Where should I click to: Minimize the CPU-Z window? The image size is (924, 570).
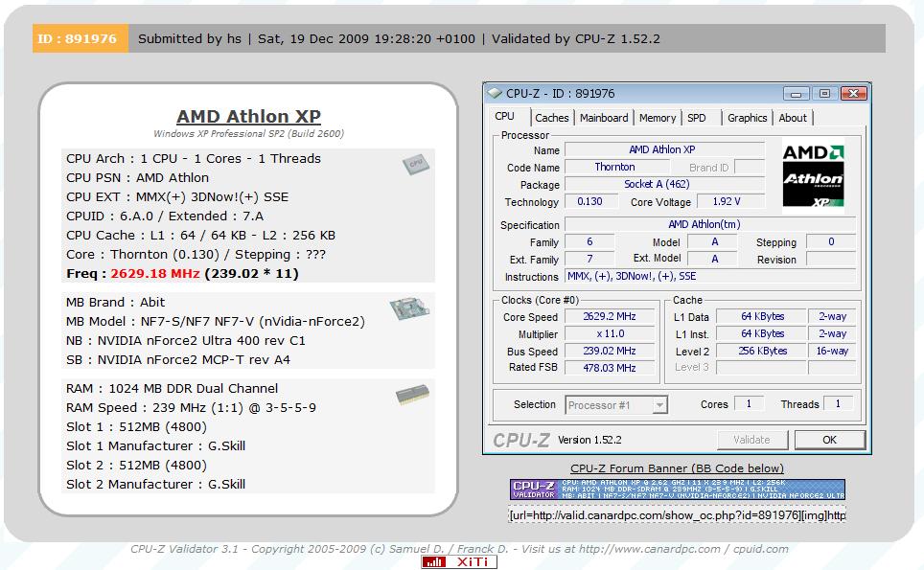[797, 94]
